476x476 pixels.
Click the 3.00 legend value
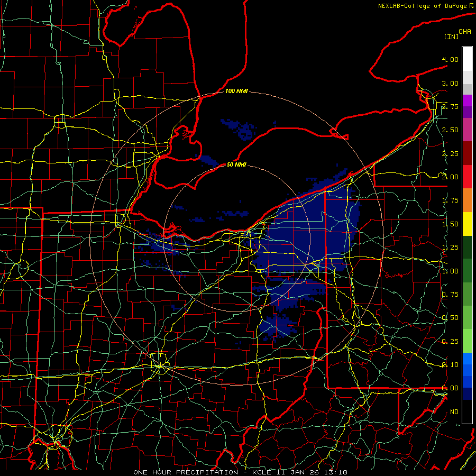tap(450, 83)
